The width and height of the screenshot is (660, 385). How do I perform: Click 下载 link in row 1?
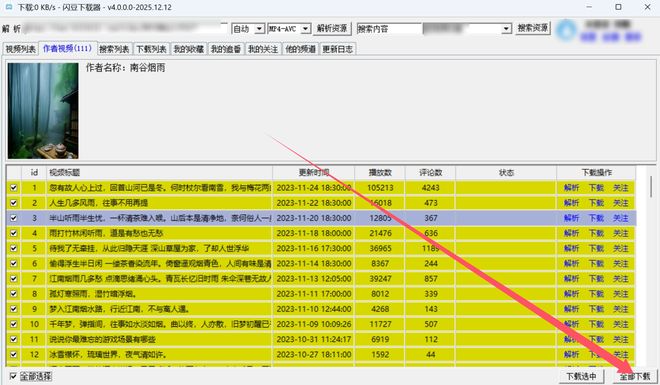coord(596,188)
